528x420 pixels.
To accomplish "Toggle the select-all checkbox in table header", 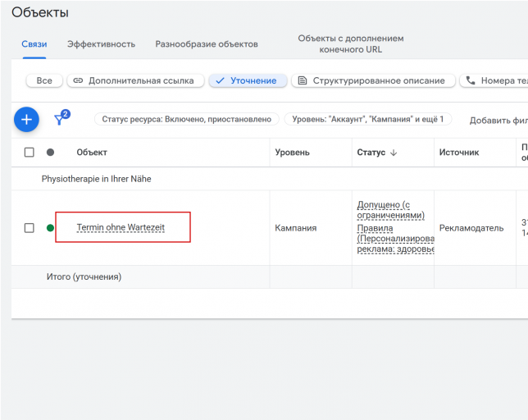I will tap(30, 153).
